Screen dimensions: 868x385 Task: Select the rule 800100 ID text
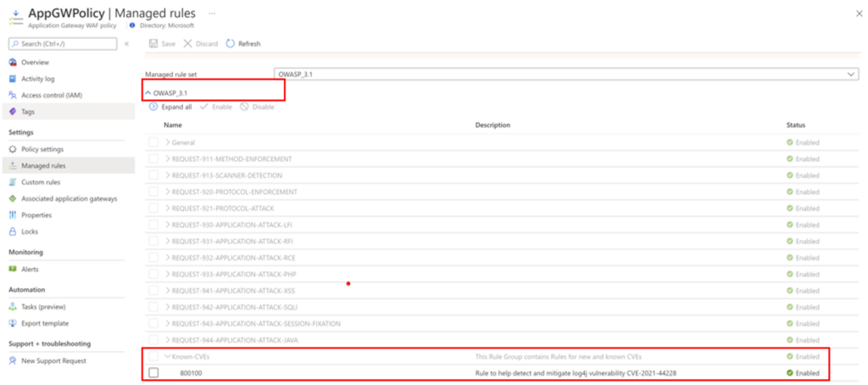[x=191, y=373]
